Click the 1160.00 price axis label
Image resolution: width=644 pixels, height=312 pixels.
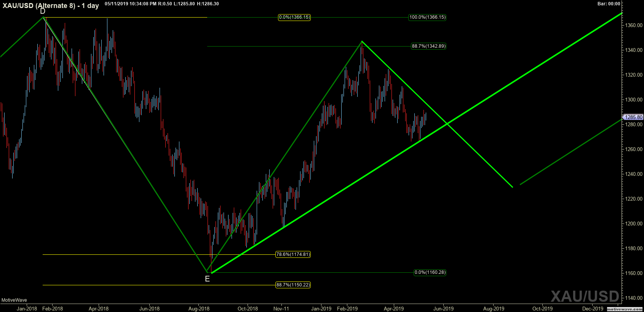point(634,273)
